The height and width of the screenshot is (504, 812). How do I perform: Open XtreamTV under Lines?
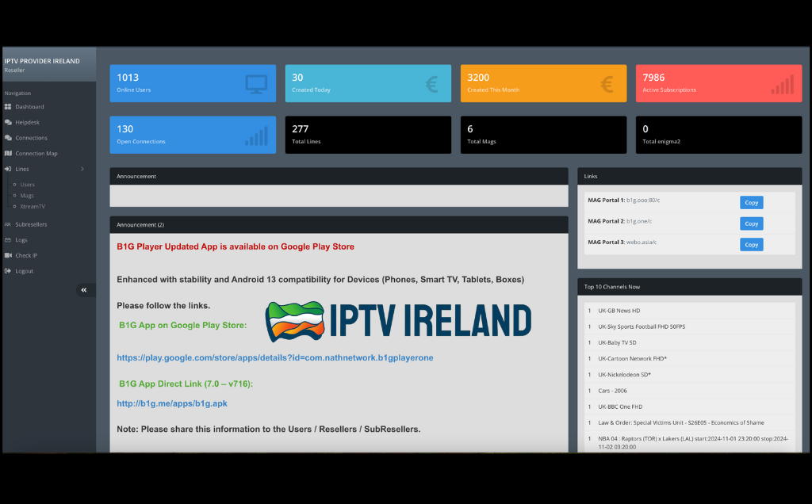click(33, 206)
